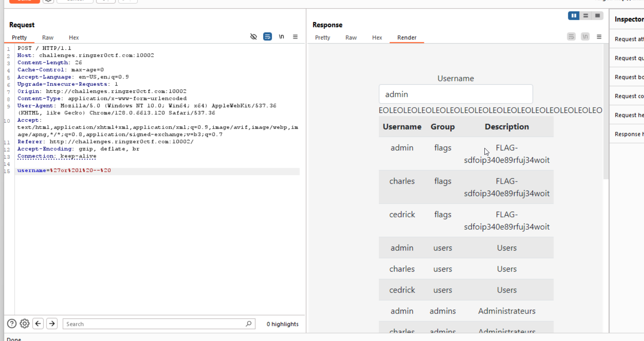Switch Request view to Raw tab
The width and height of the screenshot is (644, 341).
(48, 37)
